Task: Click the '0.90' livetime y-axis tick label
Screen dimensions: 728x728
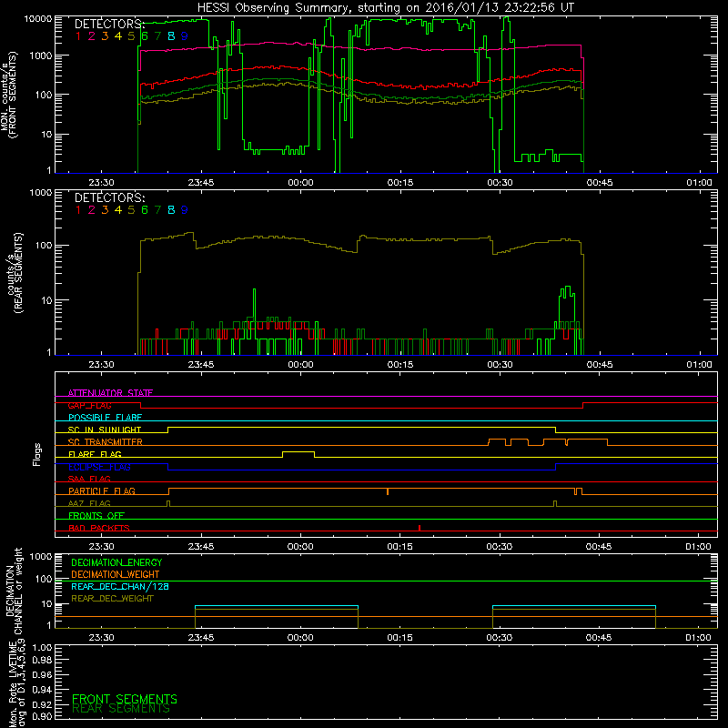Action: click(42, 716)
